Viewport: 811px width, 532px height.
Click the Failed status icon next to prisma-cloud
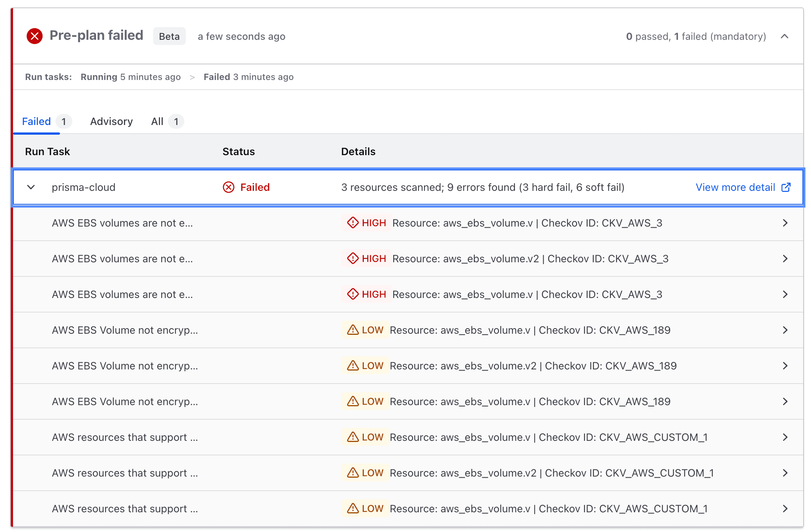tap(229, 187)
